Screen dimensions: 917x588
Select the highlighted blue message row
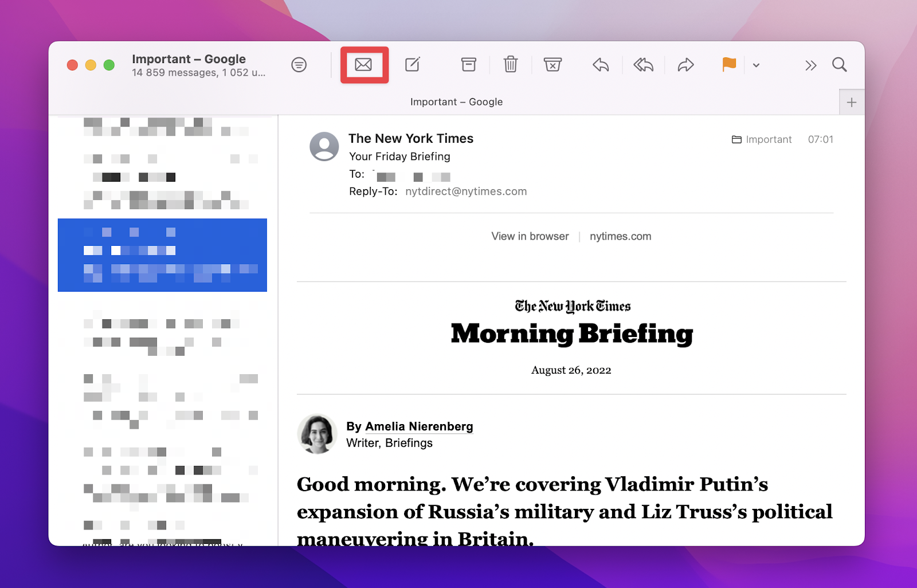162,255
